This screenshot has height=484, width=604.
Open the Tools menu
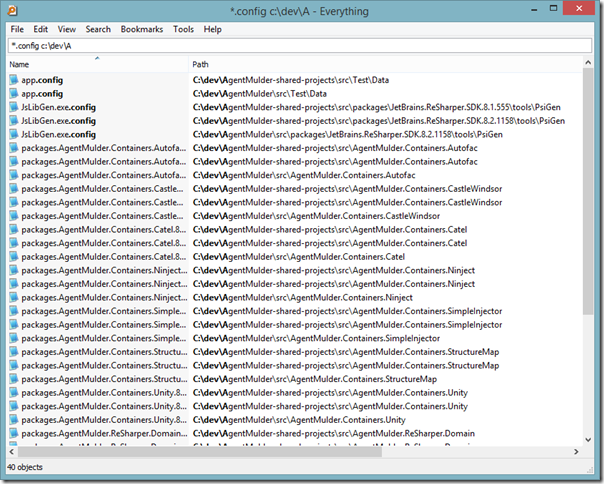183,29
